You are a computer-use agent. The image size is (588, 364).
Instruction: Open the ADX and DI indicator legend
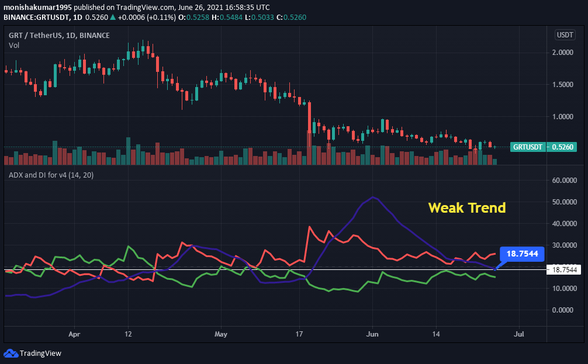tap(51, 175)
